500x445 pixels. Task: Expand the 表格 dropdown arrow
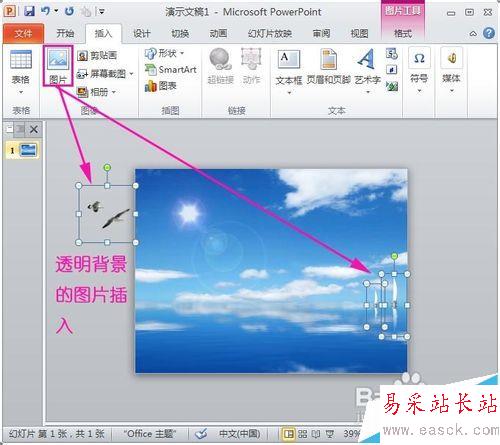(x=21, y=92)
